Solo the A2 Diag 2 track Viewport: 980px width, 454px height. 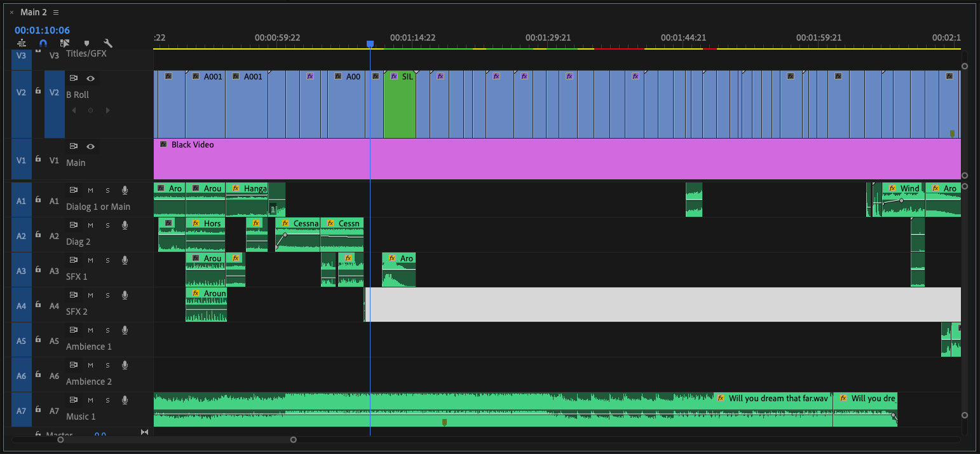point(107,225)
